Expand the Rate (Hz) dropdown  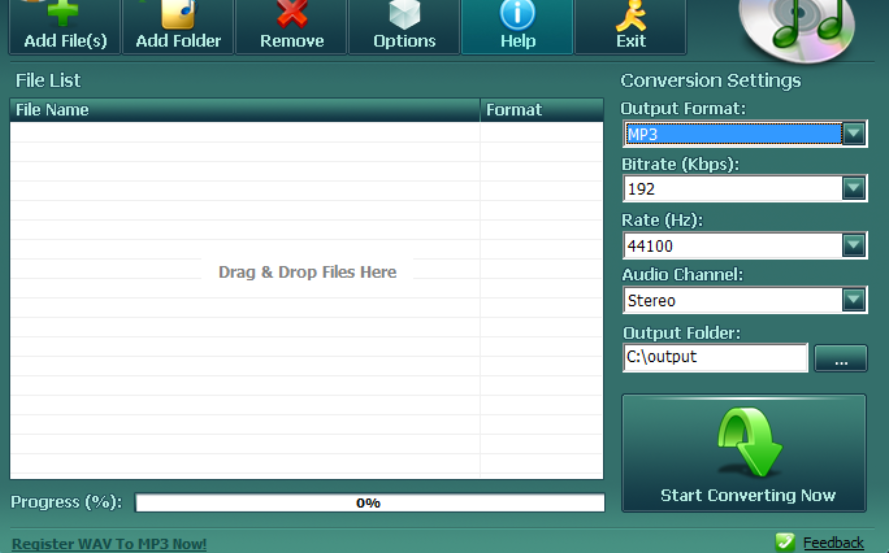click(853, 245)
